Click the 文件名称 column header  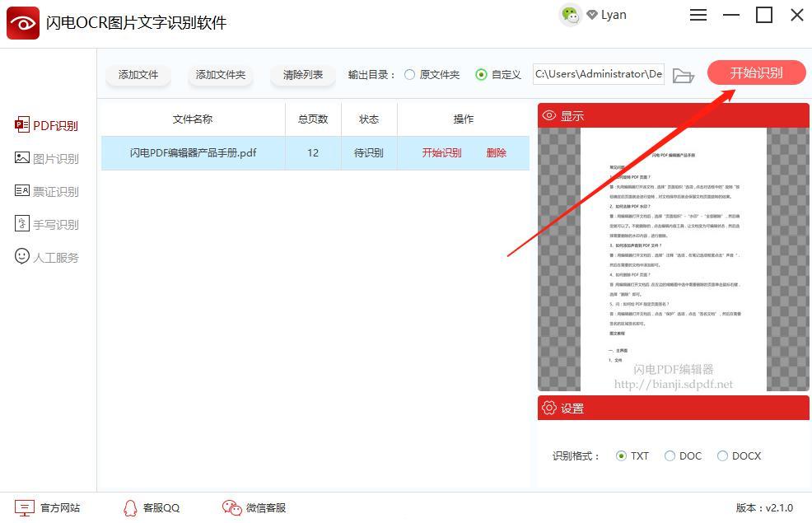click(193, 119)
